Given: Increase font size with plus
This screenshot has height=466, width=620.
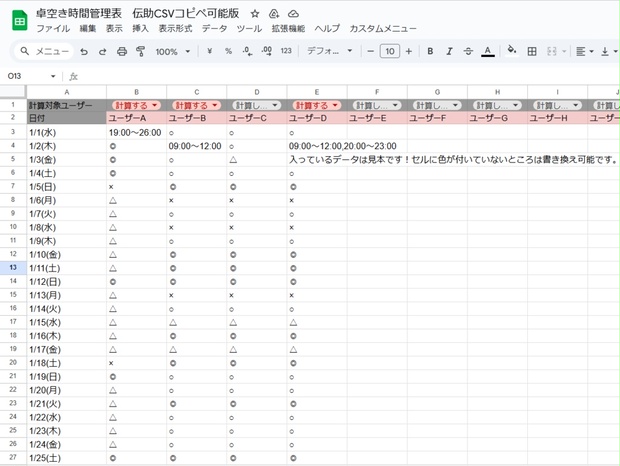Looking at the screenshot, I should 409,51.
